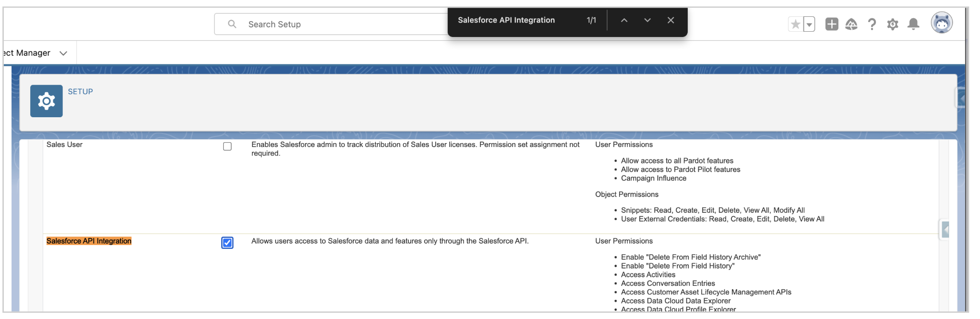Collapse the side panel handle beside the table
The width and height of the screenshot is (980, 319).
[x=945, y=230]
